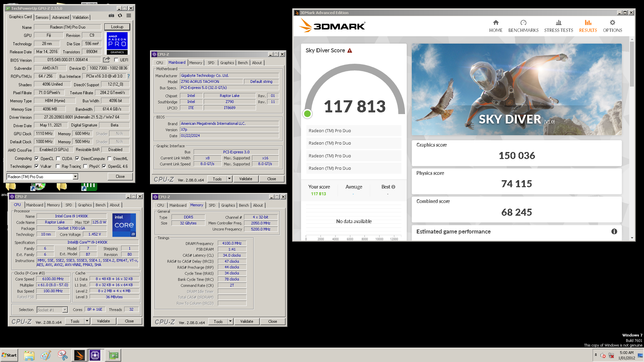Show hidden tray icons chevron

pos(596,355)
